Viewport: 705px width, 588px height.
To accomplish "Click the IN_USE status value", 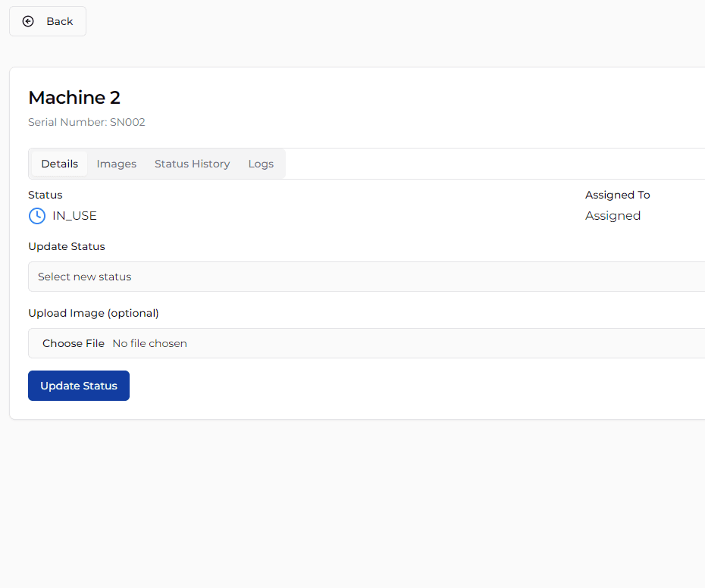I will click(74, 216).
